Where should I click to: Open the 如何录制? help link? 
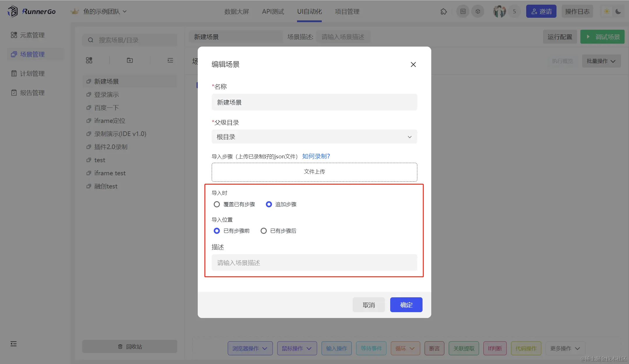[x=316, y=156]
